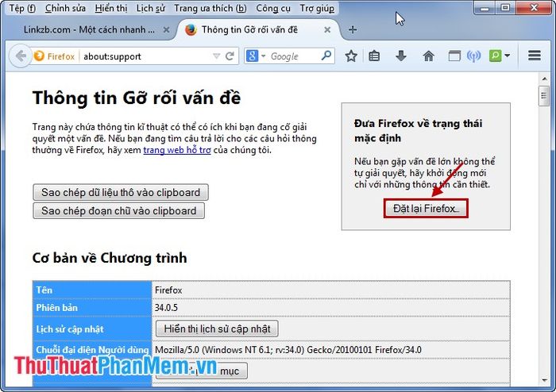Reload the page with the refresh icon
556x392 pixels.
[x=230, y=56]
